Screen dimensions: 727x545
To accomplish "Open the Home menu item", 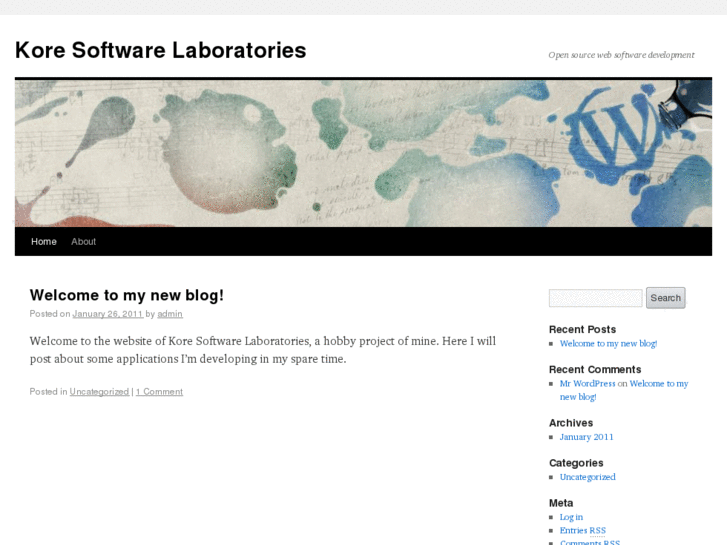I will tap(44, 242).
